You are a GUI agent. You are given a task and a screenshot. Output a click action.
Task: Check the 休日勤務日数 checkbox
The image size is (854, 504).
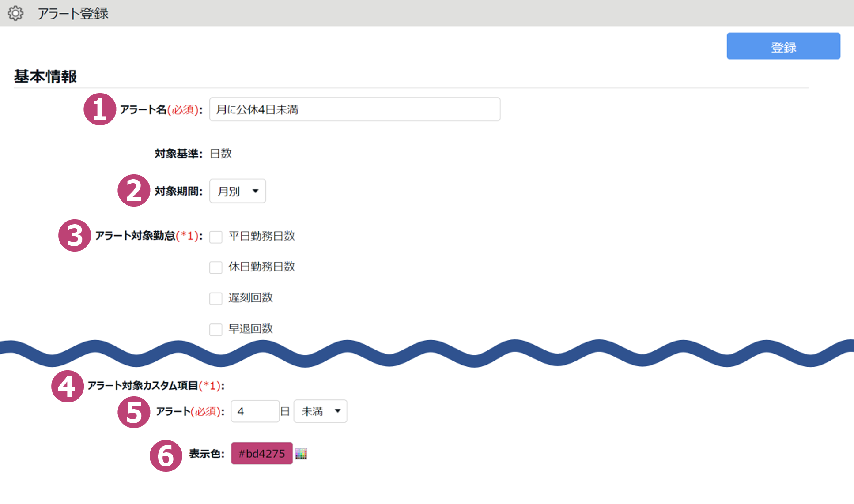(x=215, y=267)
